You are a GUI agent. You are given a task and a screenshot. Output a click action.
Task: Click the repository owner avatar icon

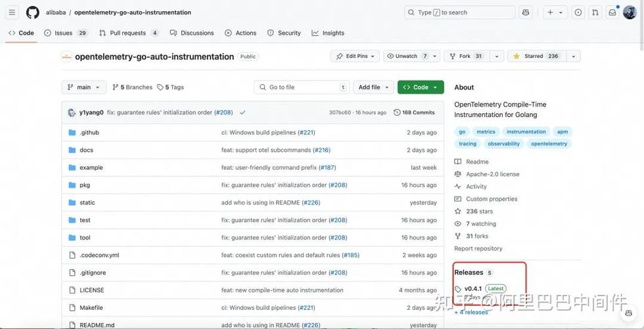click(66, 57)
